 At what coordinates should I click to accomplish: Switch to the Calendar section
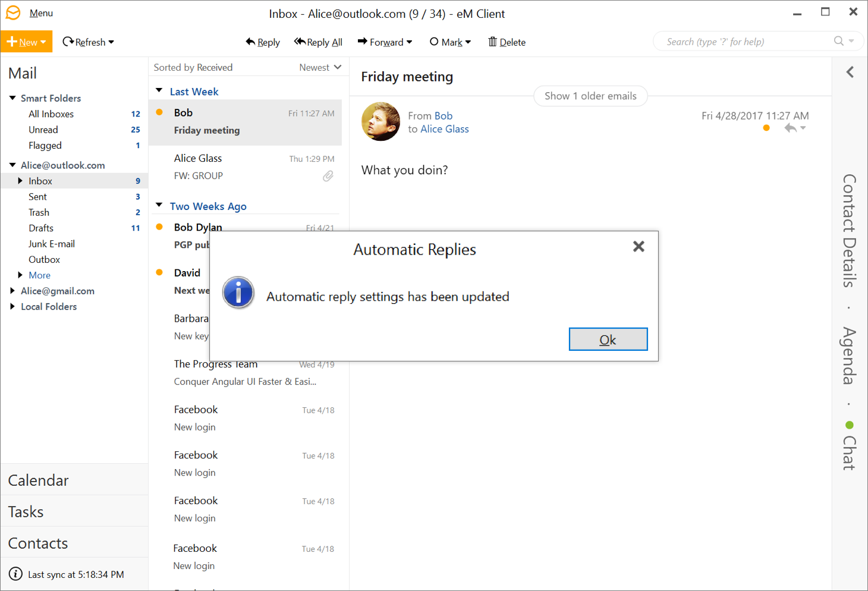point(39,480)
